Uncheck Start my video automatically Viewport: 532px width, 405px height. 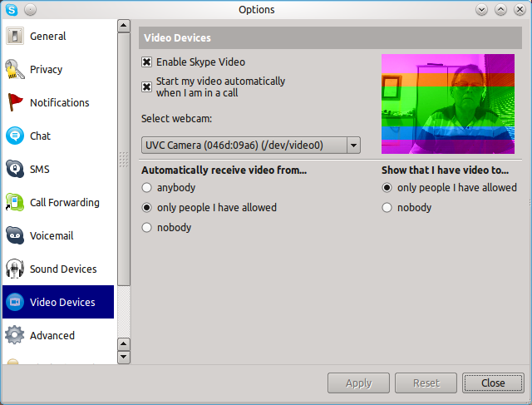(147, 87)
